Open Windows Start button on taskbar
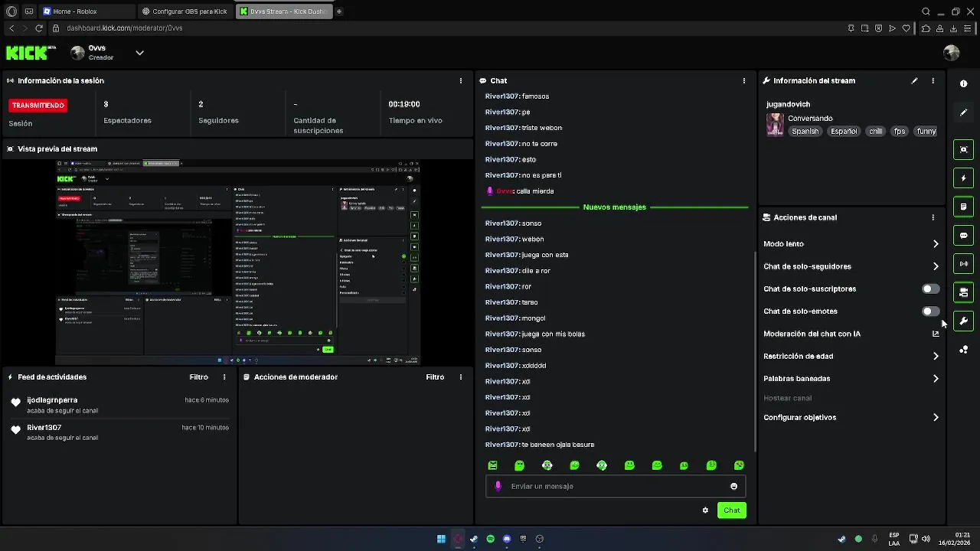 [x=441, y=539]
